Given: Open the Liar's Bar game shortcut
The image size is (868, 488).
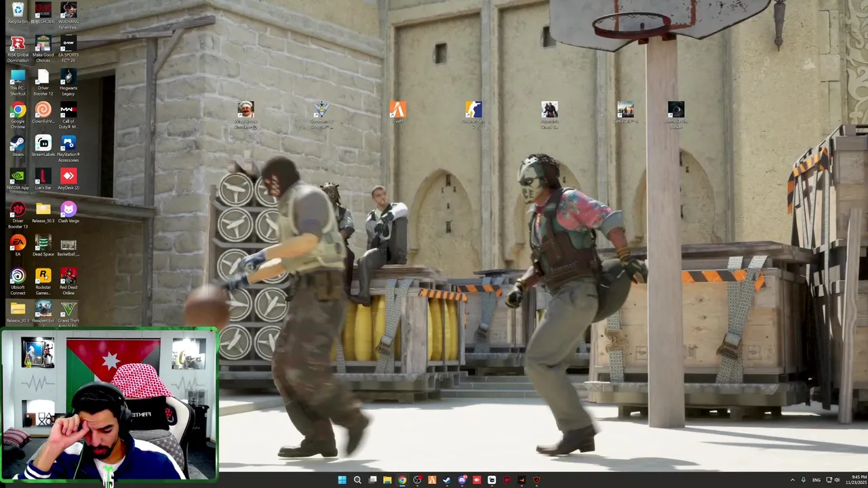Looking at the screenshot, I should (43, 180).
